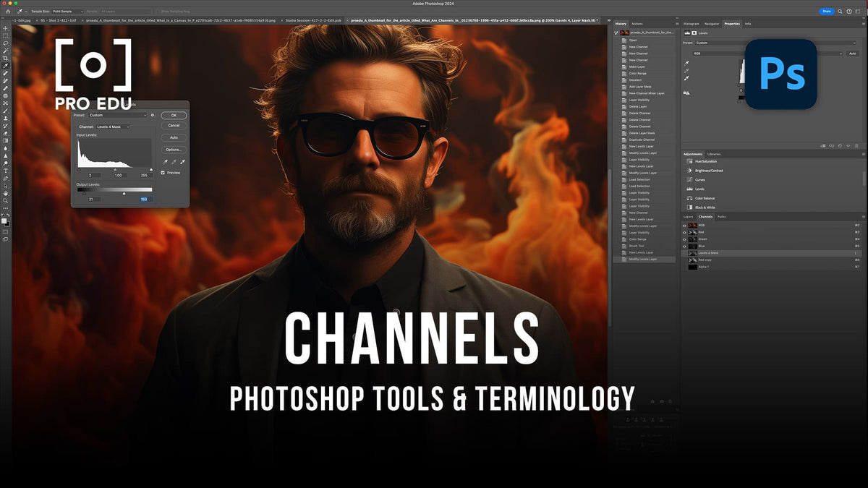Open the Adjustments panel menu
The height and width of the screenshot is (488, 868).
pos(863,154)
